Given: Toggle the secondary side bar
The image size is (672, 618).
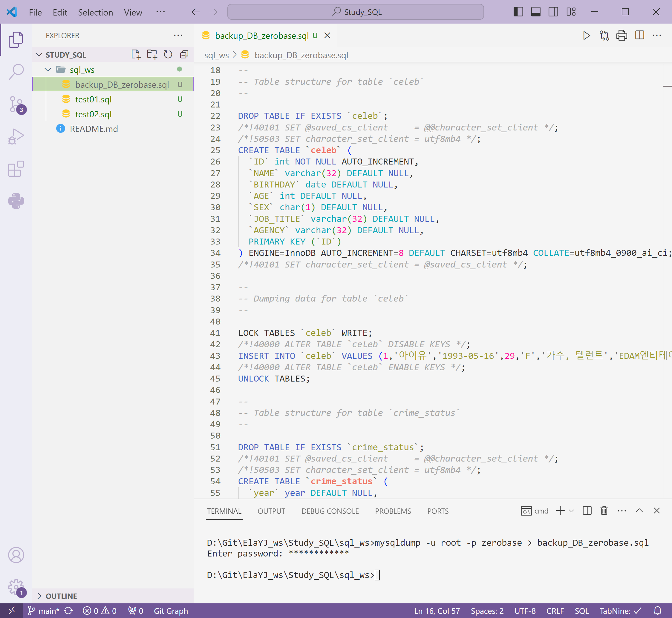Looking at the screenshot, I should [553, 12].
